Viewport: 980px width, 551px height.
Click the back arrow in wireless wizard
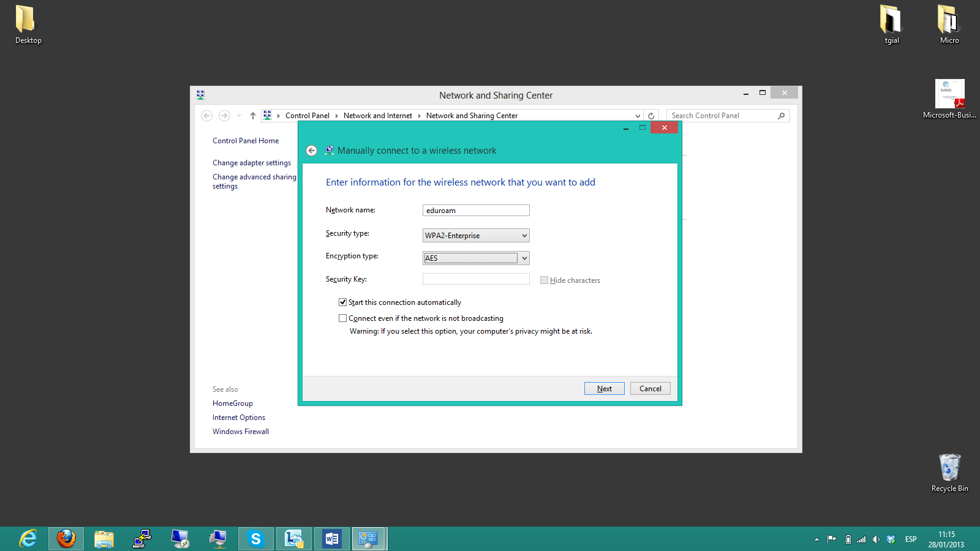click(312, 151)
